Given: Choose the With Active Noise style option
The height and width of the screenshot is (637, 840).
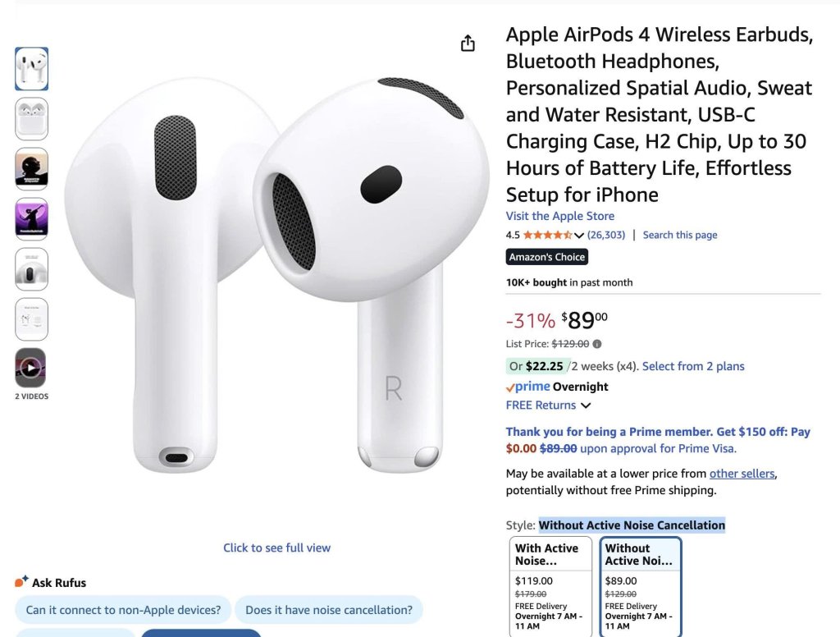Looking at the screenshot, I should tap(550, 587).
